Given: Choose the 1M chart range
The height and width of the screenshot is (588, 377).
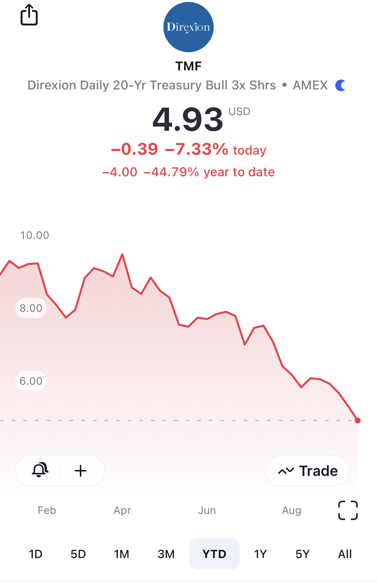Looking at the screenshot, I should (x=121, y=554).
